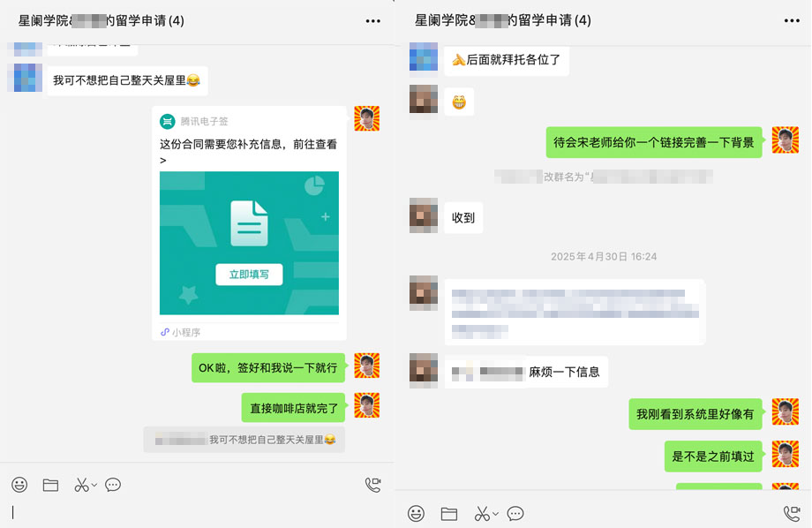Click folder icon to send file in left chat
The image size is (812, 528).
pyautogui.click(x=50, y=485)
